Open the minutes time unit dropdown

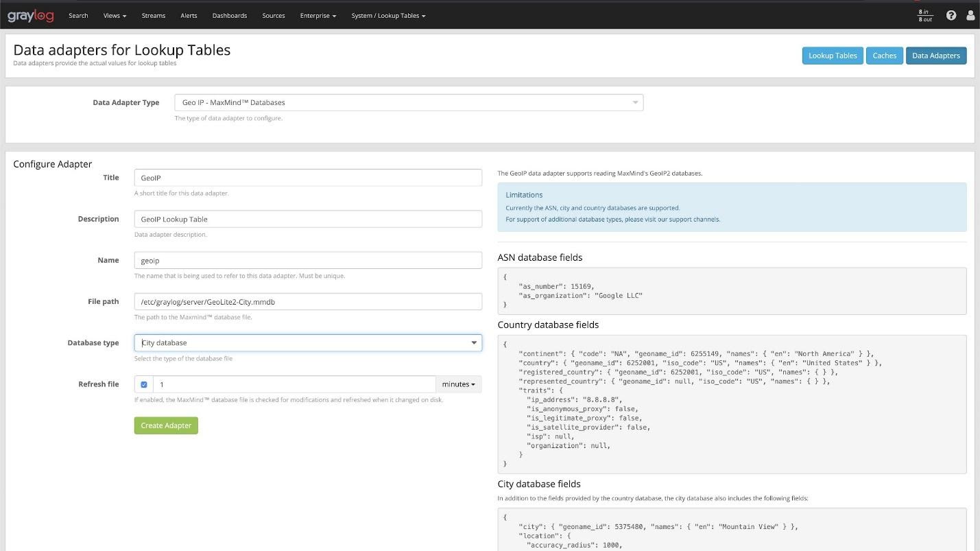tap(458, 384)
